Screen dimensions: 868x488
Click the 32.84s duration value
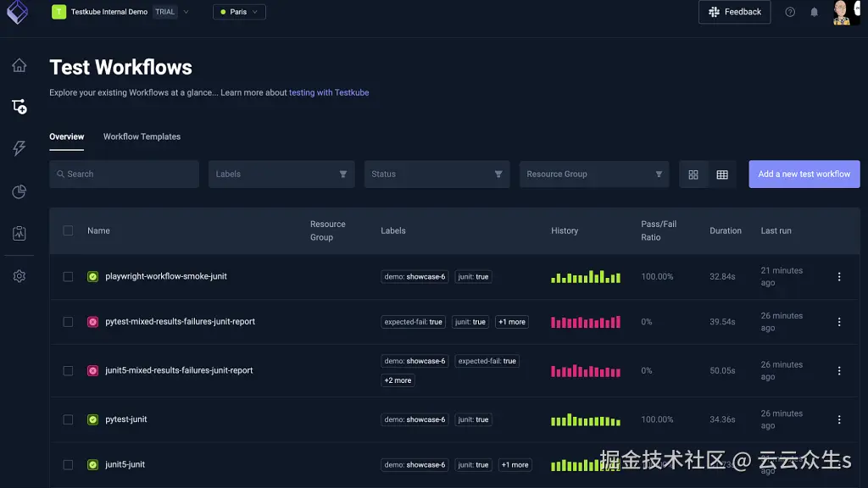(x=722, y=277)
